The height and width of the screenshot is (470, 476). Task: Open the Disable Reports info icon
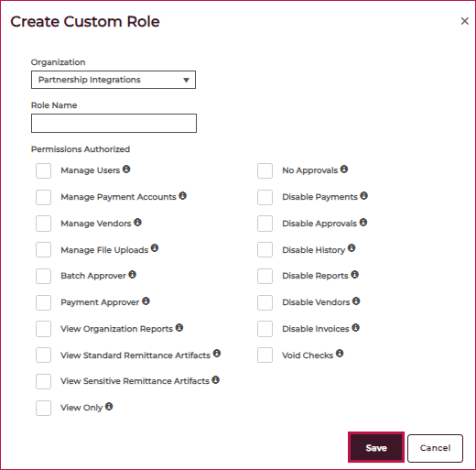pyautogui.click(x=354, y=274)
